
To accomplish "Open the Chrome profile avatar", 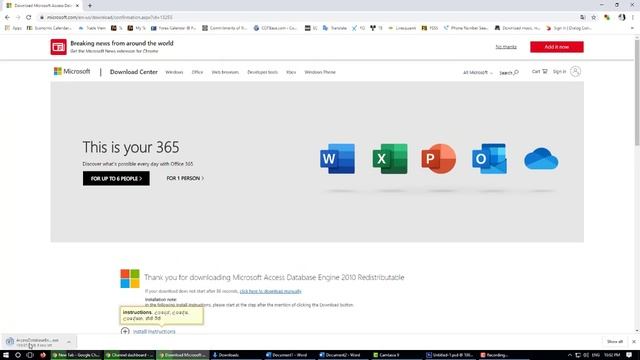I will [622, 17].
